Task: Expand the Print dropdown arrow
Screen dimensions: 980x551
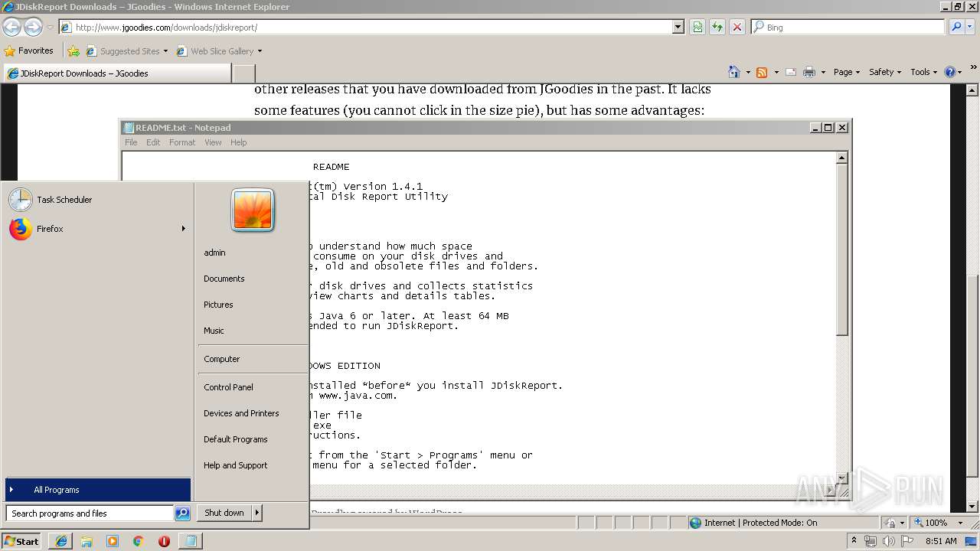Action: tap(823, 72)
